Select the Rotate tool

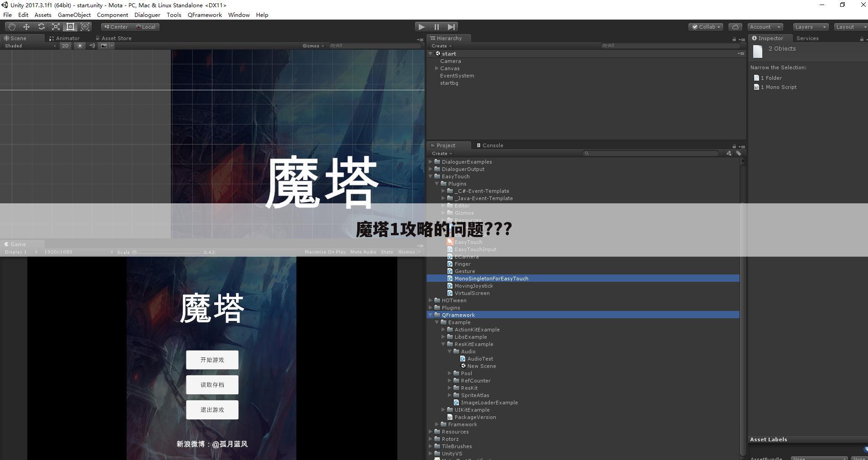pyautogui.click(x=41, y=27)
